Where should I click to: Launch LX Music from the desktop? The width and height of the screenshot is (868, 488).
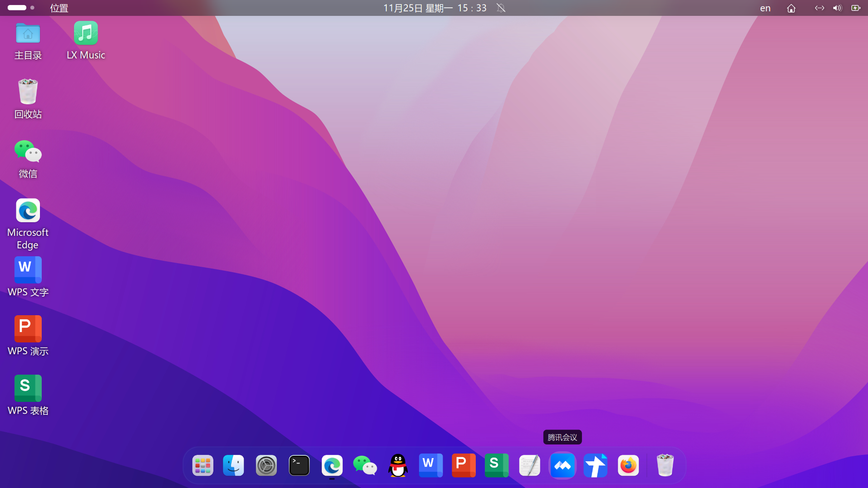point(86,41)
